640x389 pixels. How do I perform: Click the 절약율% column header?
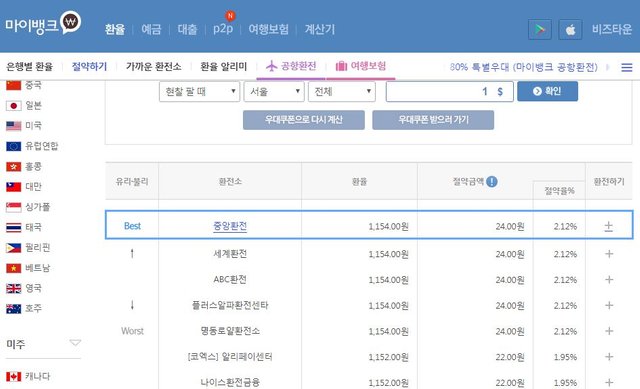(x=559, y=191)
